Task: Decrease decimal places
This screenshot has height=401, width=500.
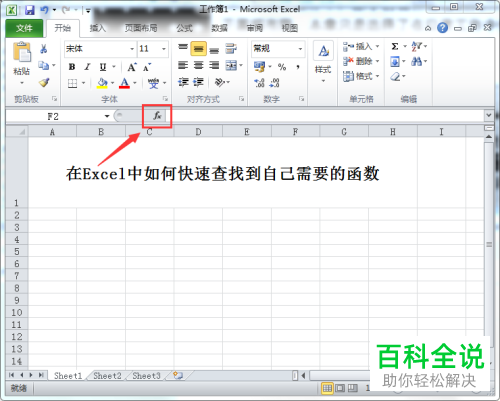Action: [x=274, y=83]
